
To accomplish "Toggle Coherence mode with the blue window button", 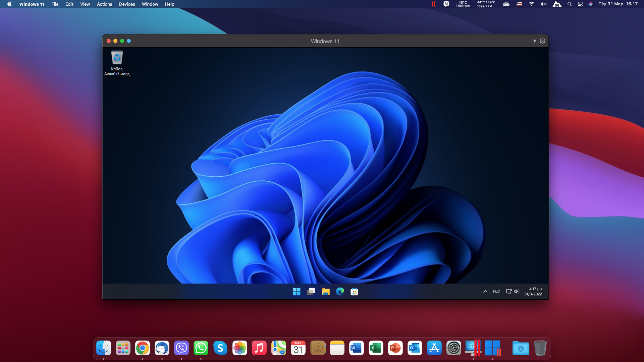I will (x=129, y=41).
